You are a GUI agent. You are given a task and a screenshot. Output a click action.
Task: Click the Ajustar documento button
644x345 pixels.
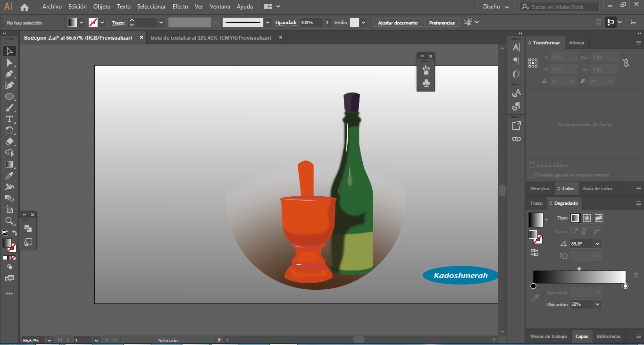(398, 23)
